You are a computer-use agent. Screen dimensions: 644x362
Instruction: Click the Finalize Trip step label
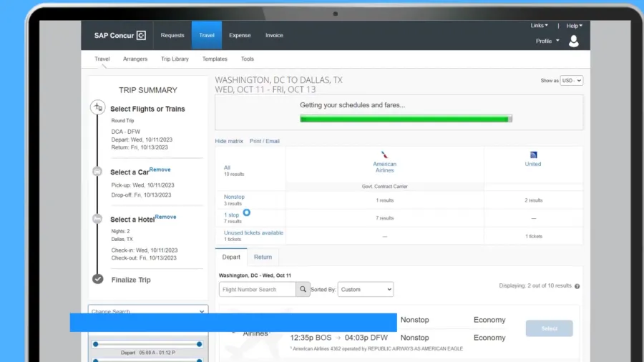pos(131,280)
